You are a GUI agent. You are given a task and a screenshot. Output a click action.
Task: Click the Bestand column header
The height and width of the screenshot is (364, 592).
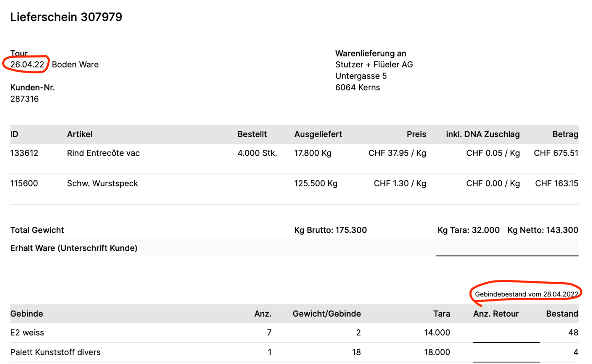(x=562, y=314)
